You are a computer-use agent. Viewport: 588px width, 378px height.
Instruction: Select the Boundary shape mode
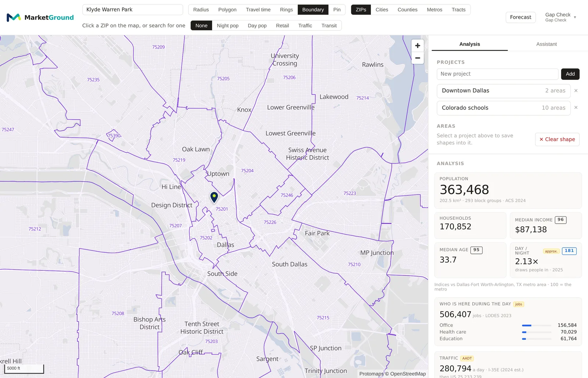pyautogui.click(x=313, y=10)
